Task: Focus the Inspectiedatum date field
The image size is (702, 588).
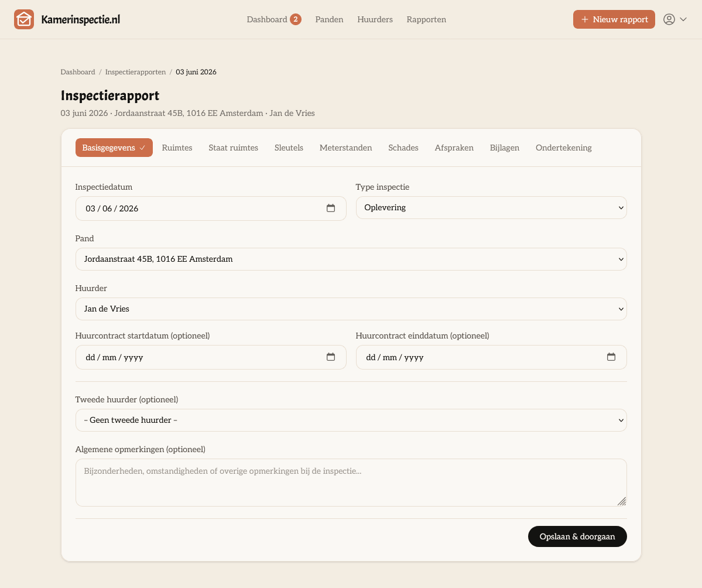Action: click(x=211, y=208)
